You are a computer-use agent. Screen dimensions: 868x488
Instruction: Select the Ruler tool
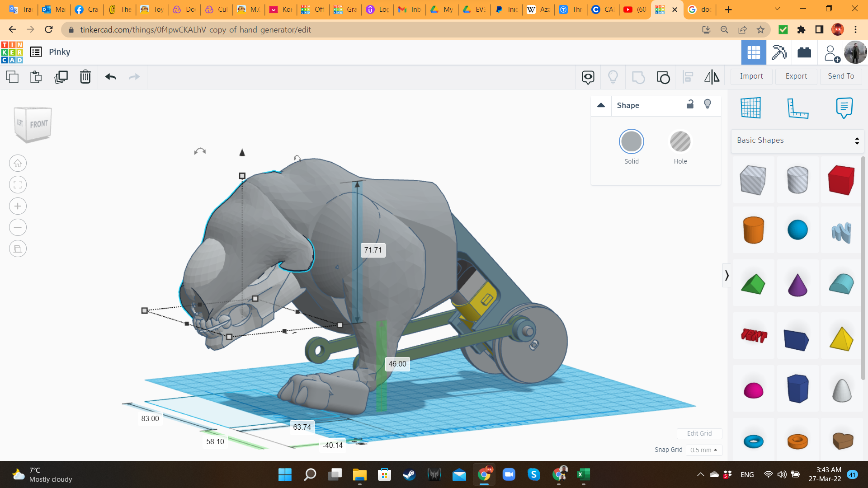point(797,108)
